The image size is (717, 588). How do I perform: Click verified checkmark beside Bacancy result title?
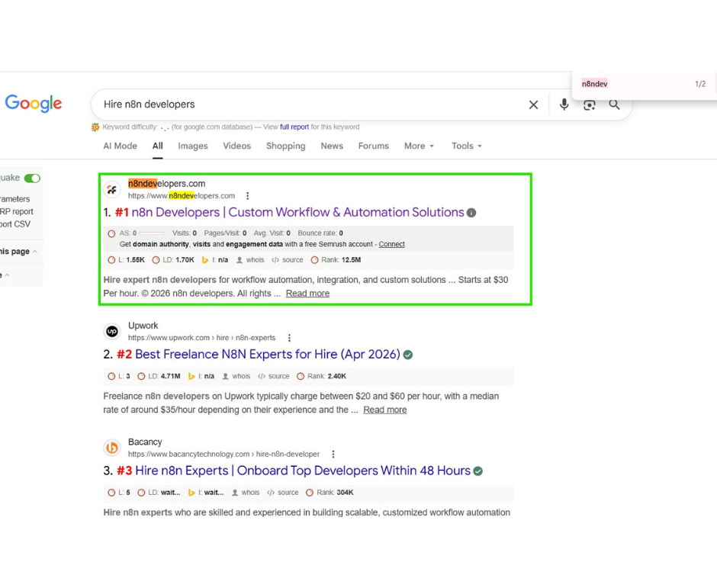tap(477, 471)
